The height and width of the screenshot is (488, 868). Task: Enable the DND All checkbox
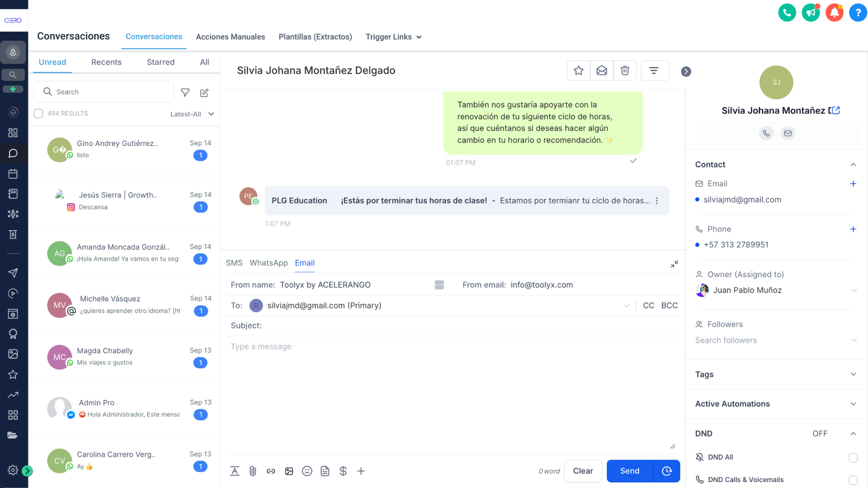pos(853,457)
